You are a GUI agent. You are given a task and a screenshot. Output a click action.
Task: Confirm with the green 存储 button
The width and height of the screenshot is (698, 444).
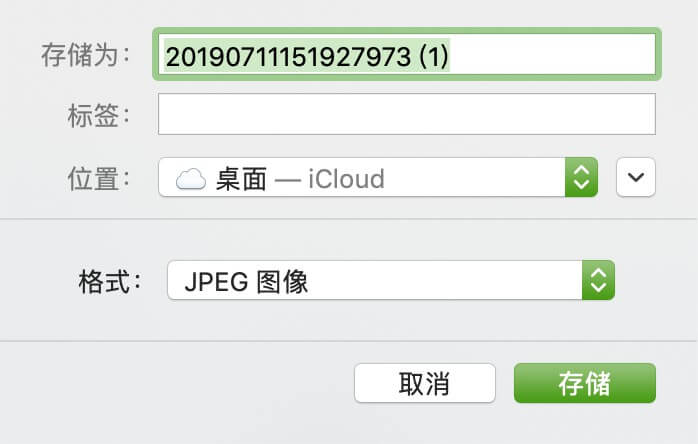(585, 383)
